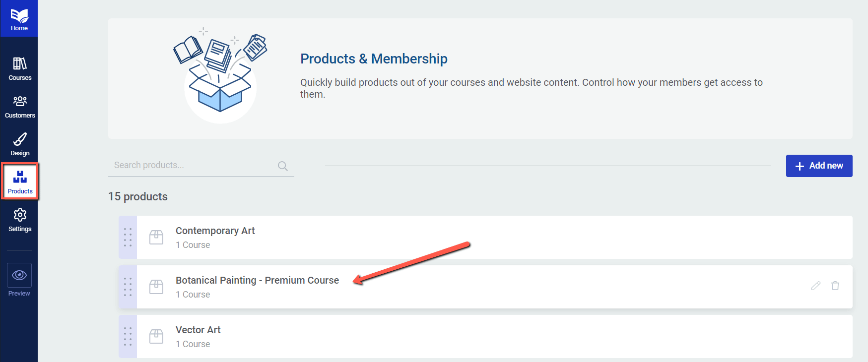Delete Botanical Painting with trash icon
The height and width of the screenshot is (362, 868).
[835, 286]
